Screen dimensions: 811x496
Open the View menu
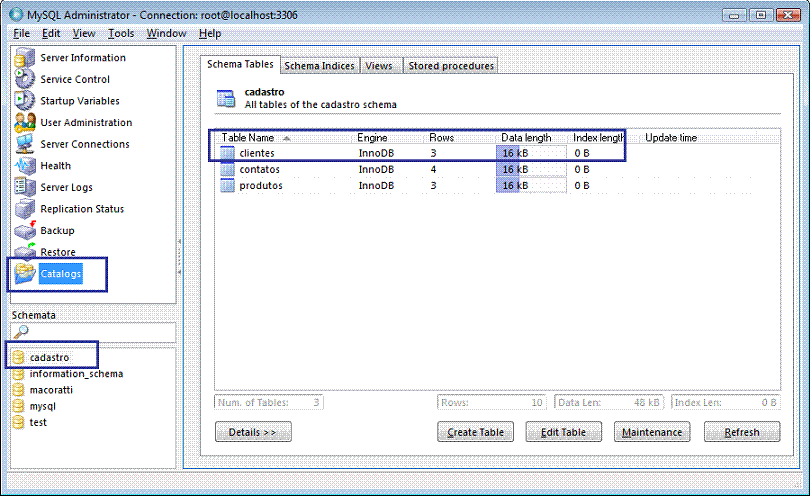click(x=84, y=34)
